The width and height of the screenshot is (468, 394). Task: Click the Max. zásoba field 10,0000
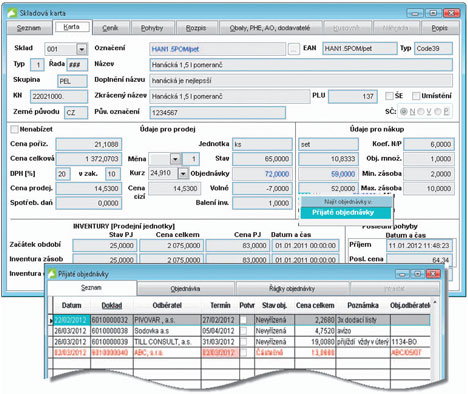[x=429, y=188]
